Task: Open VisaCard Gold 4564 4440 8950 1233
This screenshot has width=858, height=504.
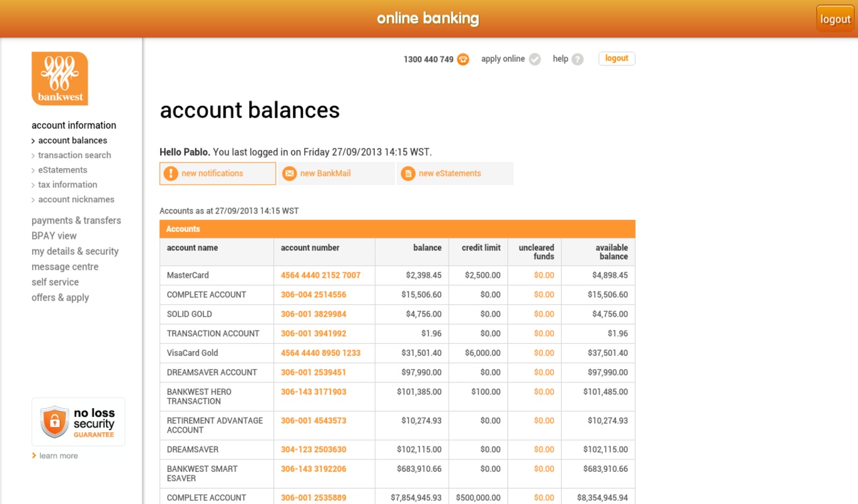Action: 321,353
